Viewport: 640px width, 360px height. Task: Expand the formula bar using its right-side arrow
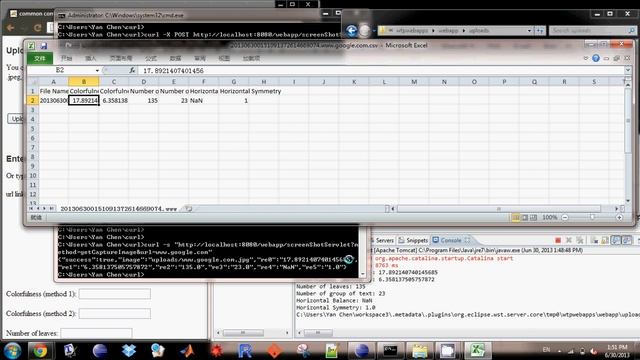click(628, 71)
